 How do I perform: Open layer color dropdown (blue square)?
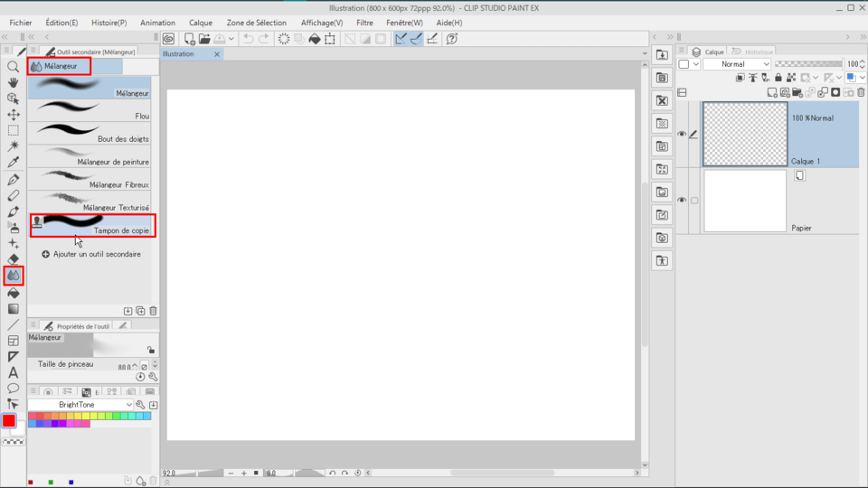pos(855,78)
